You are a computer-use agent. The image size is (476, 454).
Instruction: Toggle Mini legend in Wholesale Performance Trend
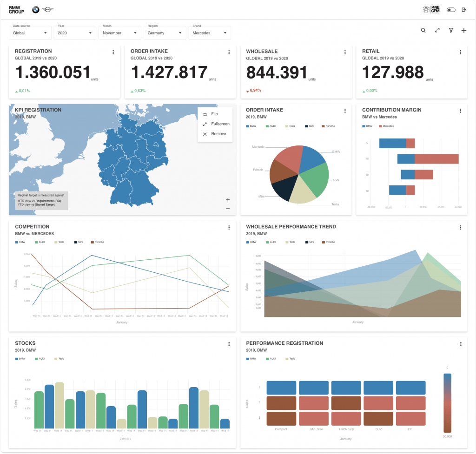click(x=310, y=242)
